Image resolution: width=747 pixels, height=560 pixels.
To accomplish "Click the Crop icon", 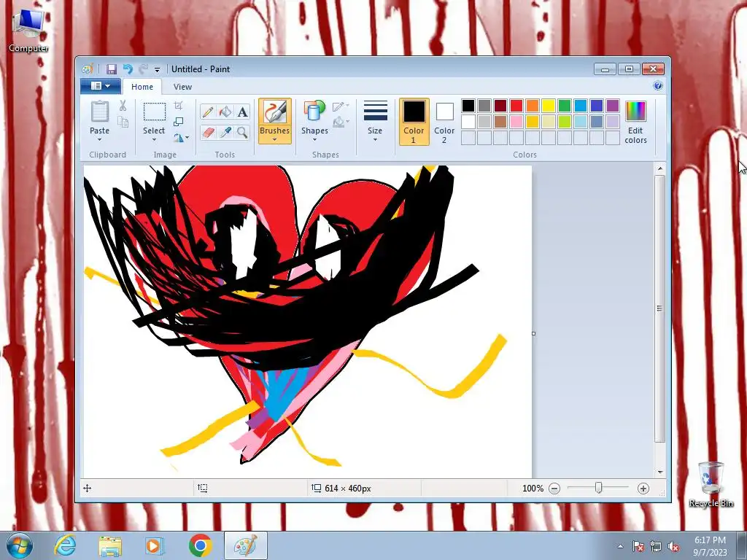I will (x=178, y=105).
